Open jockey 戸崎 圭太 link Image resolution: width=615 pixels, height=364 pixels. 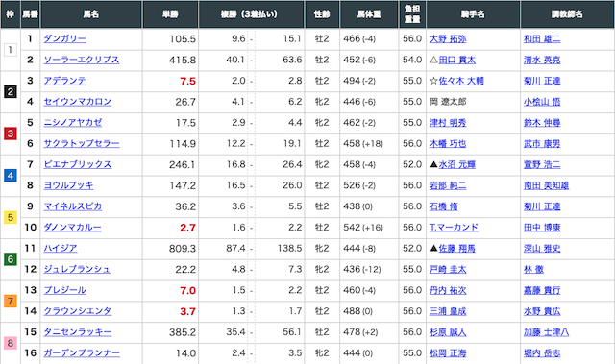[x=448, y=269]
